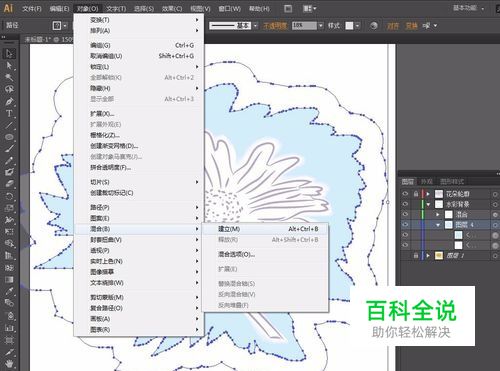Screen dimensions: 500x371
Task: Select the 未标题-1 document tab
Action: point(49,39)
